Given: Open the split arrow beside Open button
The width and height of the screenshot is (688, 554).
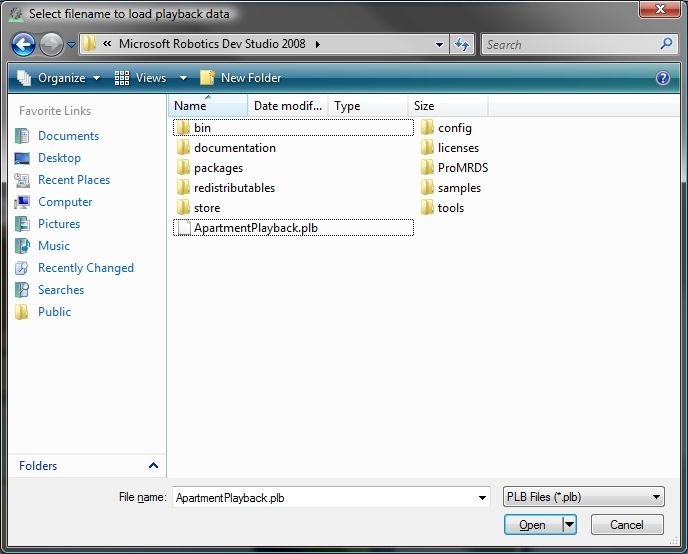Looking at the screenshot, I should (x=570, y=525).
